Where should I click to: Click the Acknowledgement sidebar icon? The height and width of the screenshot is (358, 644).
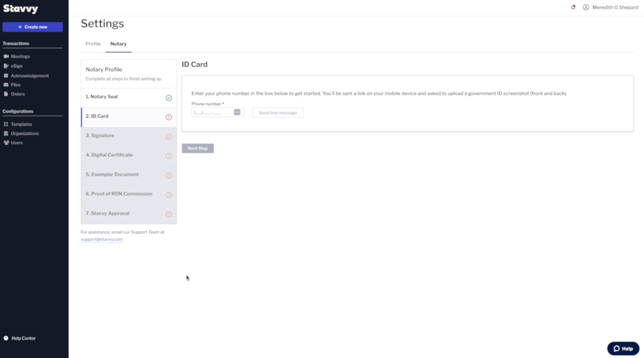[6, 76]
